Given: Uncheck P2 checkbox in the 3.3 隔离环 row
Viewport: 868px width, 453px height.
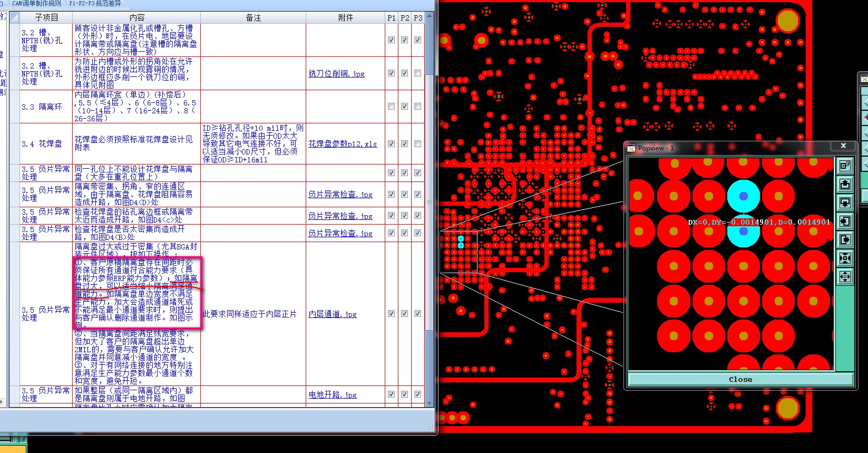Looking at the screenshot, I should (405, 107).
